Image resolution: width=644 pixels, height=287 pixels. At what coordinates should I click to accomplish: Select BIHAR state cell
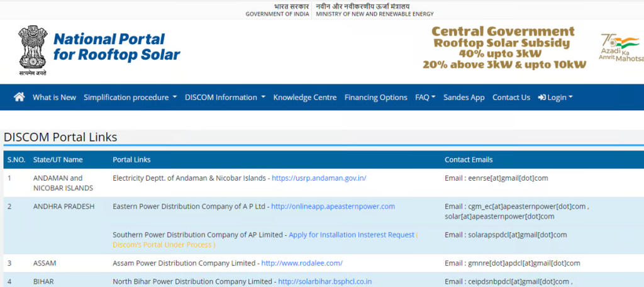pos(43,282)
